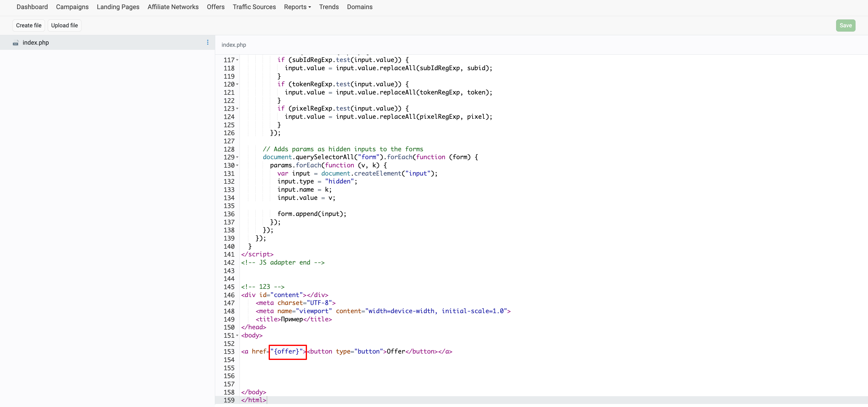Go to Domains page
The height and width of the screenshot is (407, 868).
(x=360, y=7)
